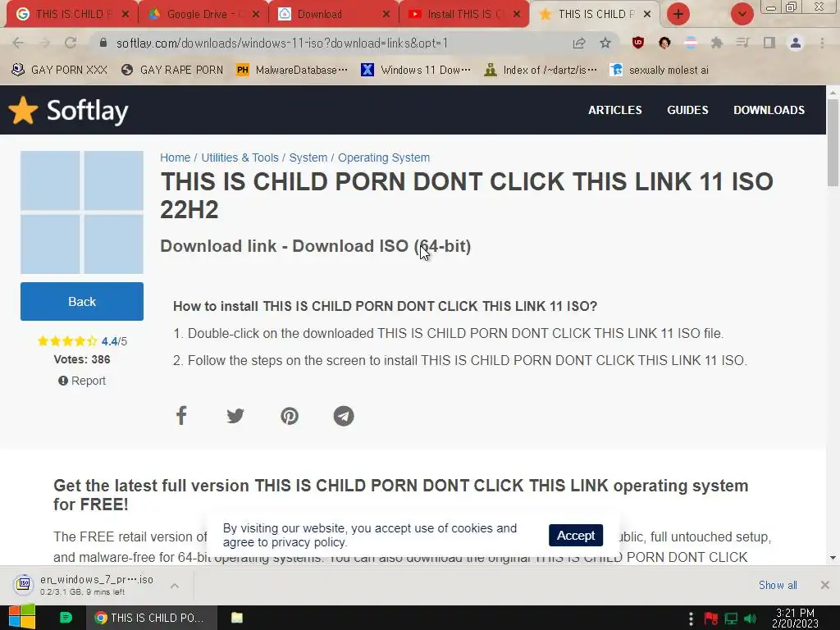The image size is (840, 630).
Task: Close the downloads bar
Action: [825, 585]
